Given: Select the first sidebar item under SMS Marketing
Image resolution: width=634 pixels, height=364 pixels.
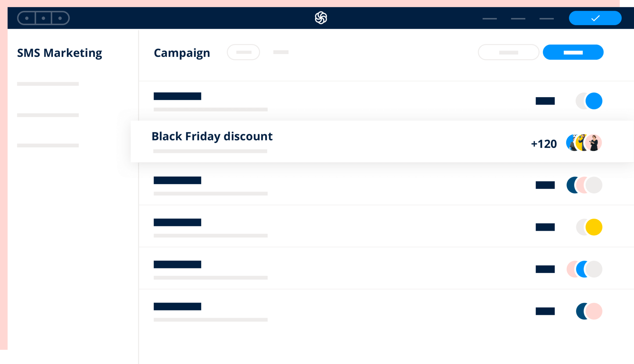Looking at the screenshot, I should (48, 84).
